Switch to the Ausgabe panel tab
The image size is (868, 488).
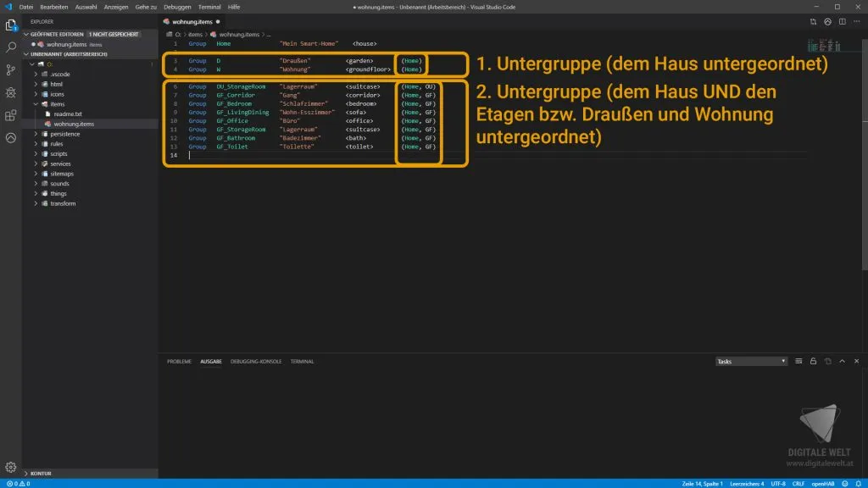pos(211,361)
